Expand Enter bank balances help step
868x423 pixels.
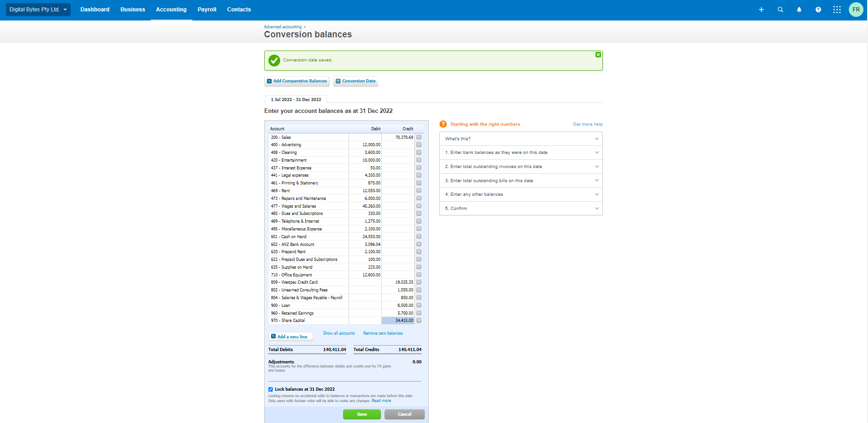pyautogui.click(x=521, y=153)
